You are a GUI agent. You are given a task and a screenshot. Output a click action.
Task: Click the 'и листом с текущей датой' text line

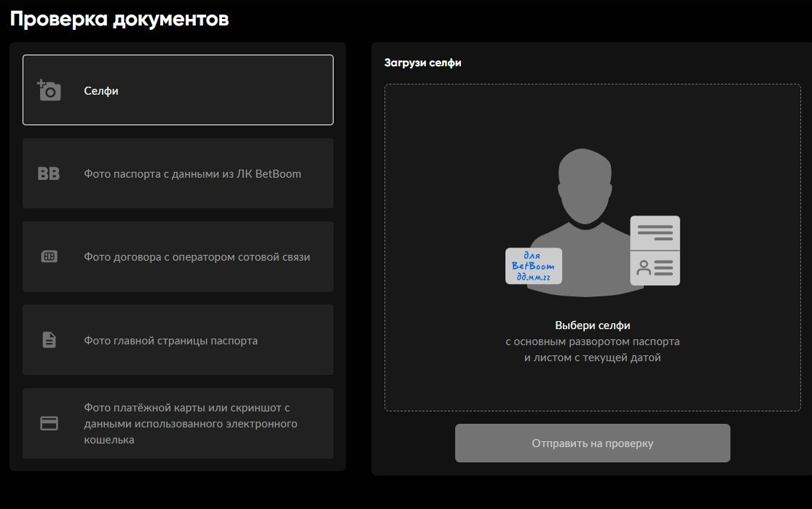pos(592,358)
